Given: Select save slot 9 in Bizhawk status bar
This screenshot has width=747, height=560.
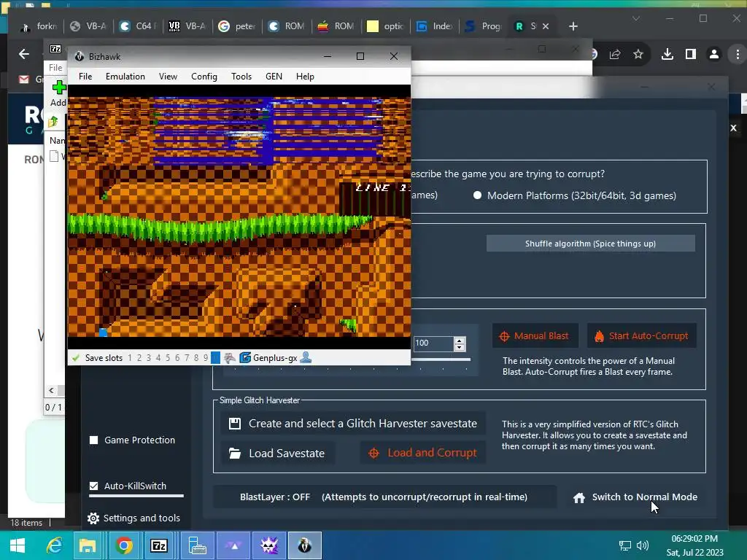Looking at the screenshot, I should pos(206,357).
